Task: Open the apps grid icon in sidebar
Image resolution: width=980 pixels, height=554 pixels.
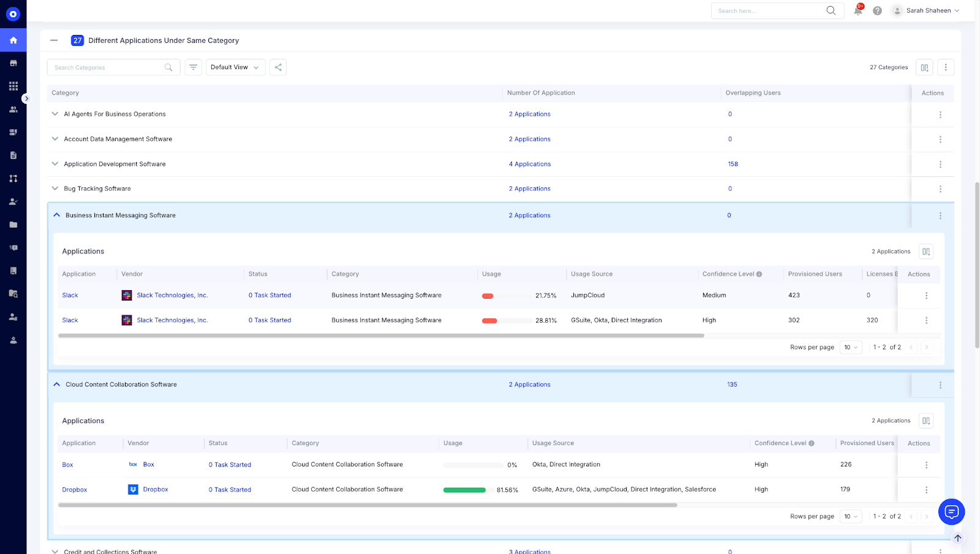Action: click(x=13, y=86)
